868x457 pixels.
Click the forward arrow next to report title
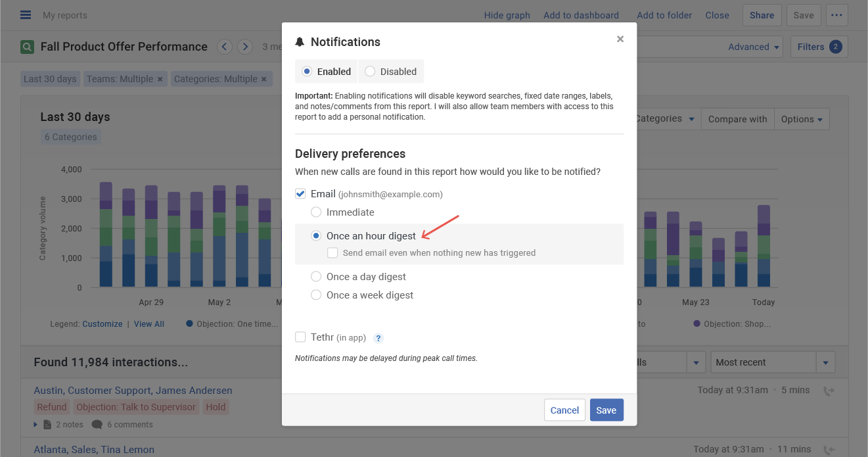pos(244,47)
